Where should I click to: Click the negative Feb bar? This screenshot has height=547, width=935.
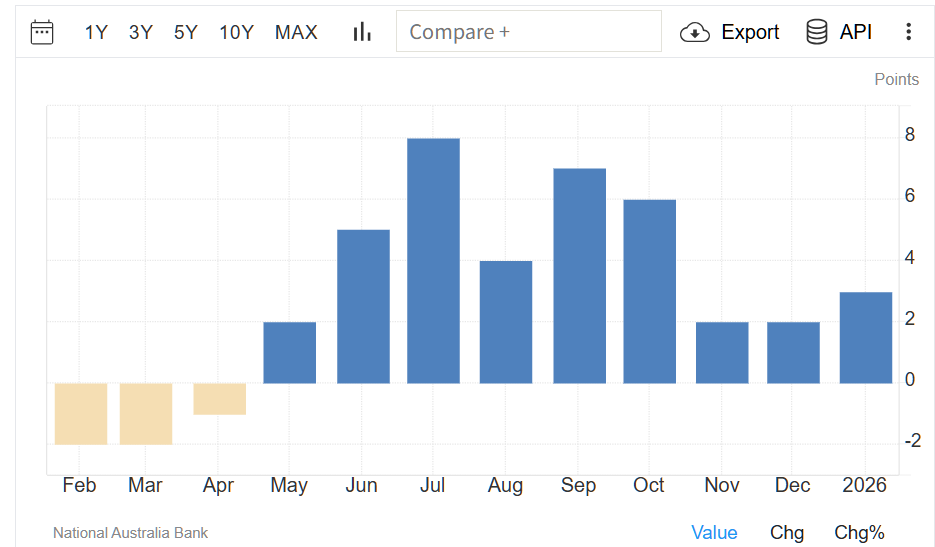click(x=80, y=413)
